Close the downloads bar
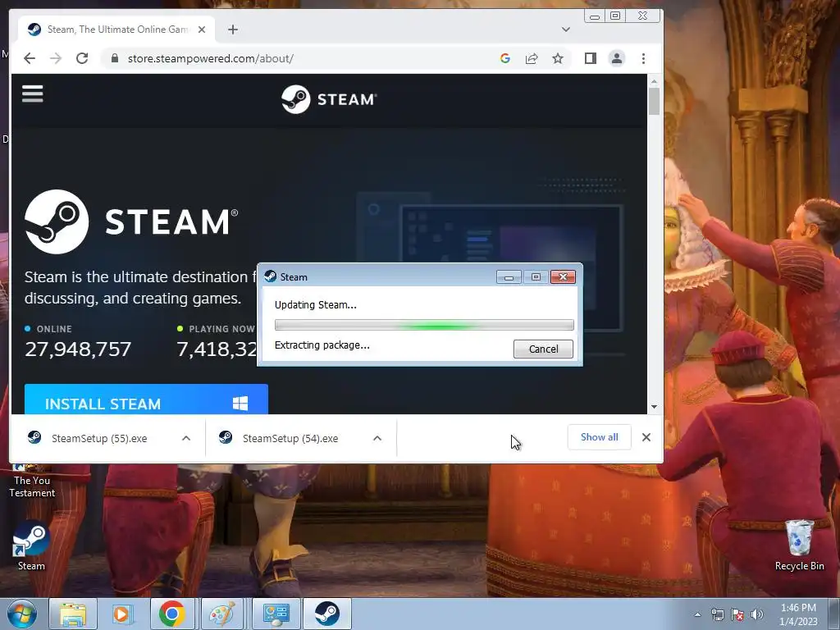This screenshot has height=630, width=840. [x=646, y=437]
